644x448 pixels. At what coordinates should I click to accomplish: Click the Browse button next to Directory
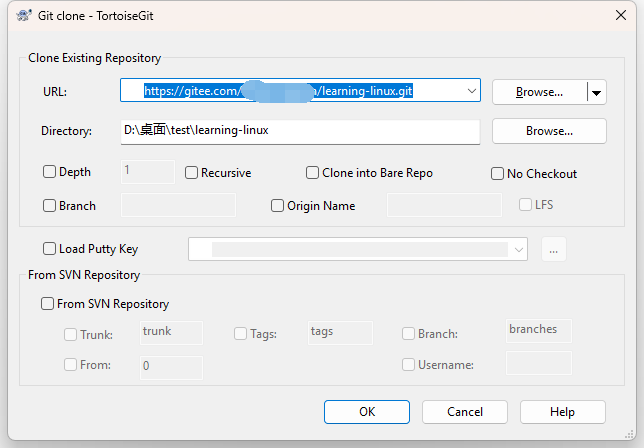(x=549, y=131)
